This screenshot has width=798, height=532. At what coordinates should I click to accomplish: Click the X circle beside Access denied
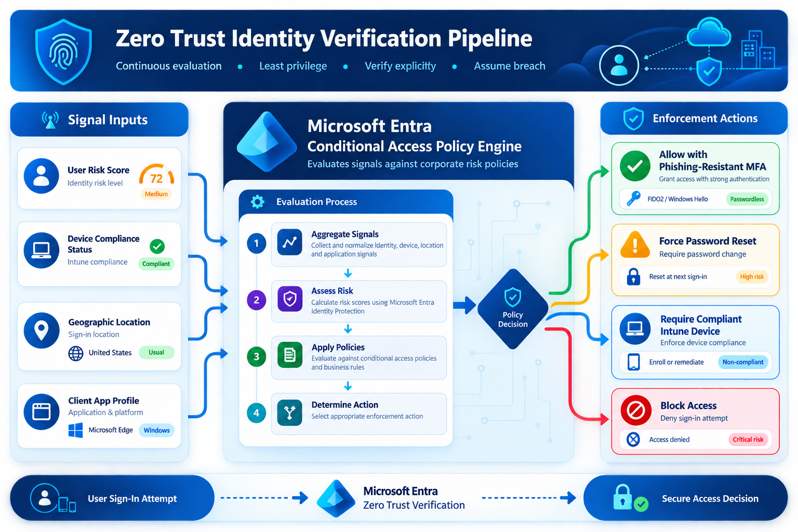[633, 440]
